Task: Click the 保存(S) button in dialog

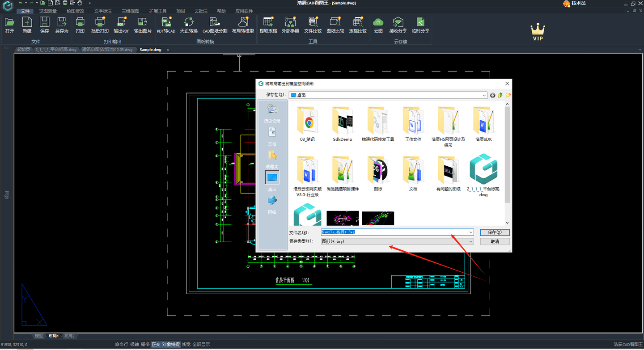Action: tap(495, 232)
